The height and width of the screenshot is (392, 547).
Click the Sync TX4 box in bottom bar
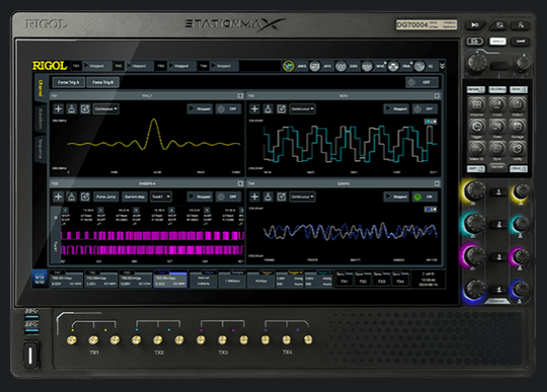point(401,279)
